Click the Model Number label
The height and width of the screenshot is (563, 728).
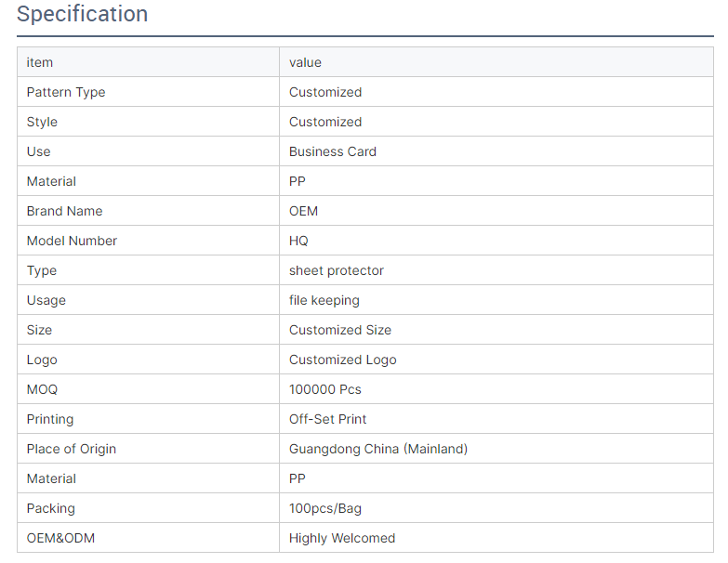click(72, 241)
